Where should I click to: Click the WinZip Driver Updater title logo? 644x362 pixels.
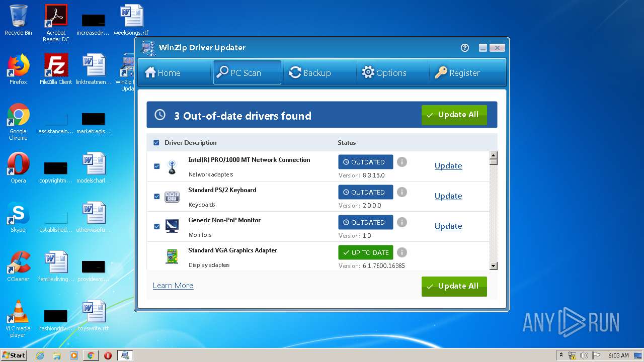148,48
